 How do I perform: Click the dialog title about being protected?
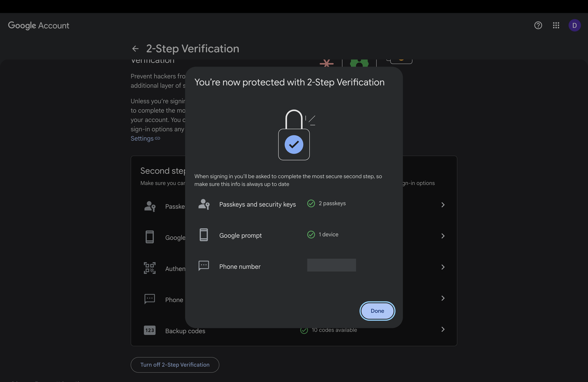point(290,82)
